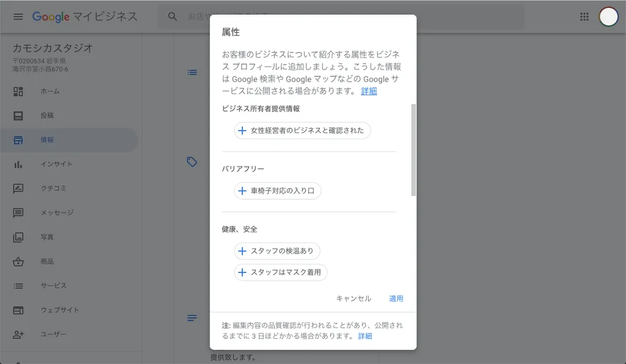Add 車椅子対応の入り口 attribute

[x=278, y=191]
